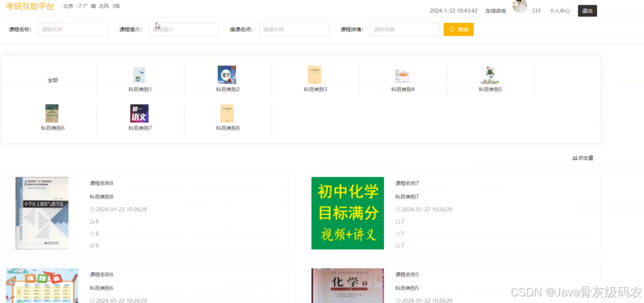Click the like icon on 课程名称7 card
This screenshot has width=644, height=303.
point(399,221)
